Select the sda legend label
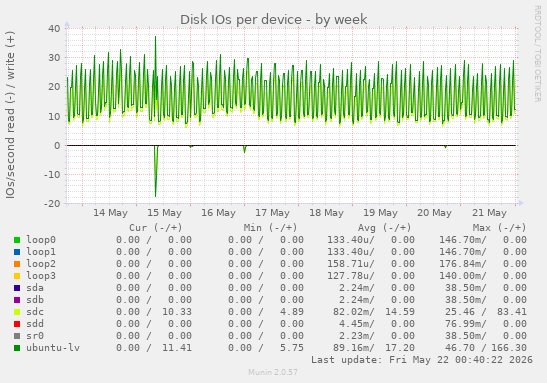The width and height of the screenshot is (547, 383). pos(35,288)
